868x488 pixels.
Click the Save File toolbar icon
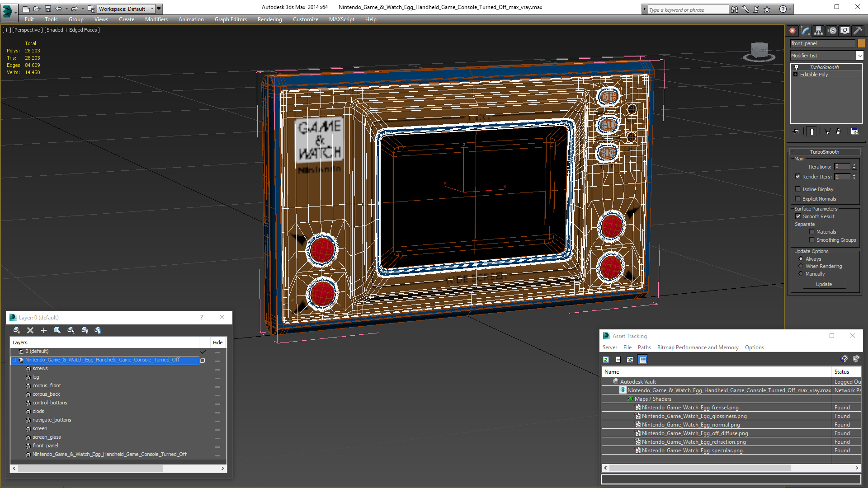[48, 9]
